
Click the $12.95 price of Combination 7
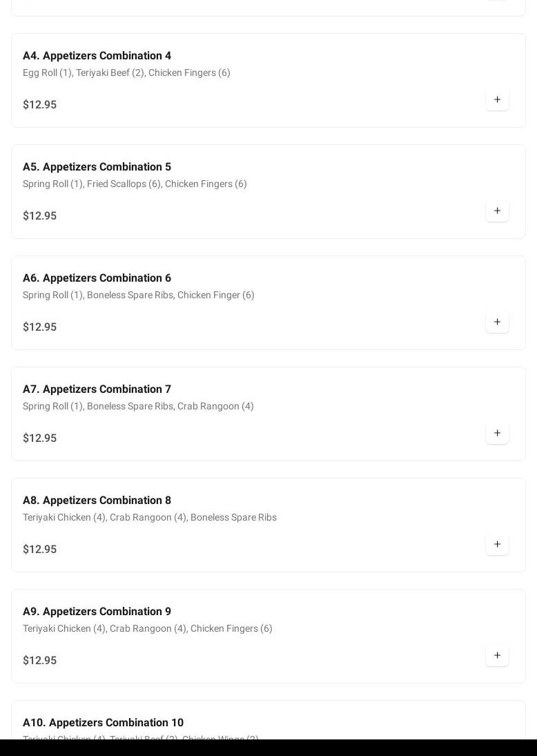(x=39, y=438)
